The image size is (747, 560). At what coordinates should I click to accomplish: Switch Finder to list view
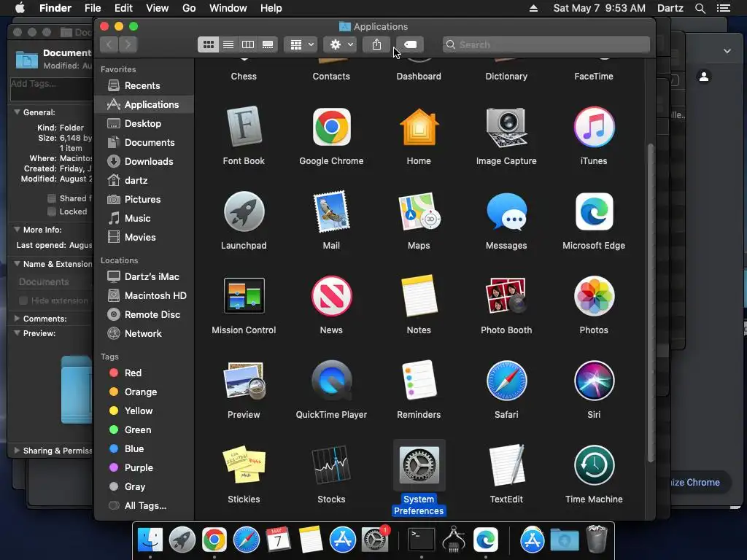228,44
